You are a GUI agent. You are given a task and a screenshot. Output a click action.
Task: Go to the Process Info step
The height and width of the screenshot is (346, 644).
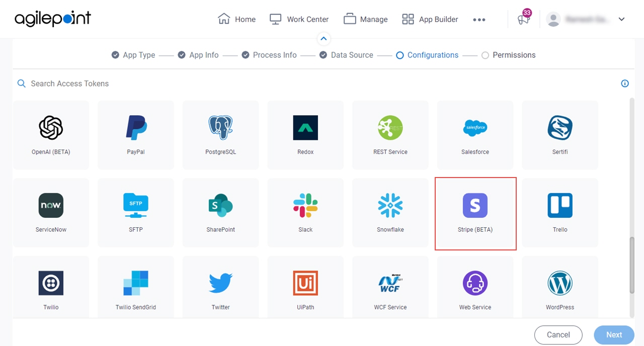[x=269, y=55]
